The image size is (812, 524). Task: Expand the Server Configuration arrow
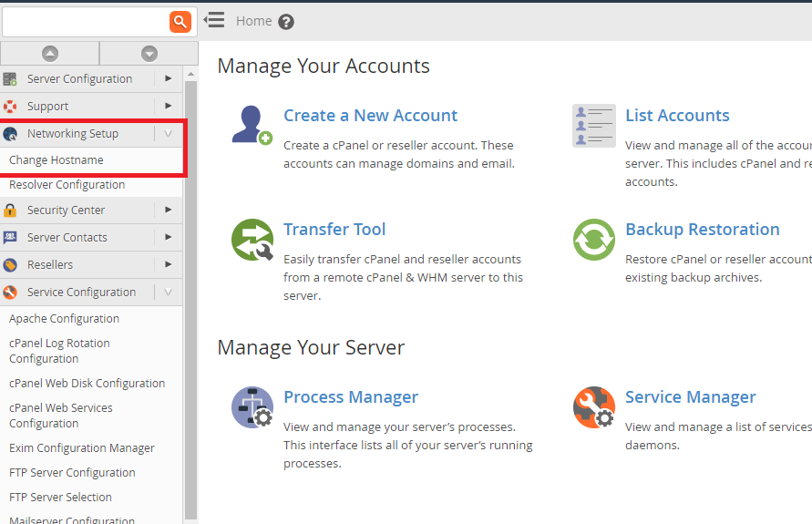[169, 78]
